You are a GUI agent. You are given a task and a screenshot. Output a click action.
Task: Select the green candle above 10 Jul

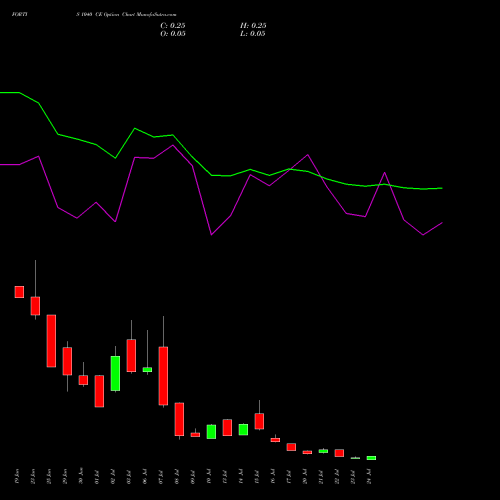pyautogui.click(x=211, y=432)
